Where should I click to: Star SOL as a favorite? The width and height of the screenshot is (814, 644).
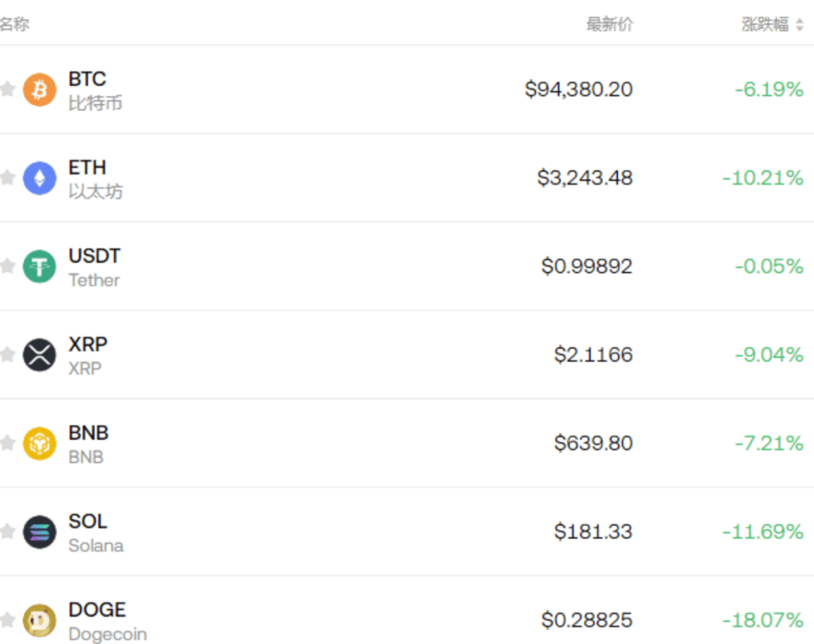[x=8, y=532]
